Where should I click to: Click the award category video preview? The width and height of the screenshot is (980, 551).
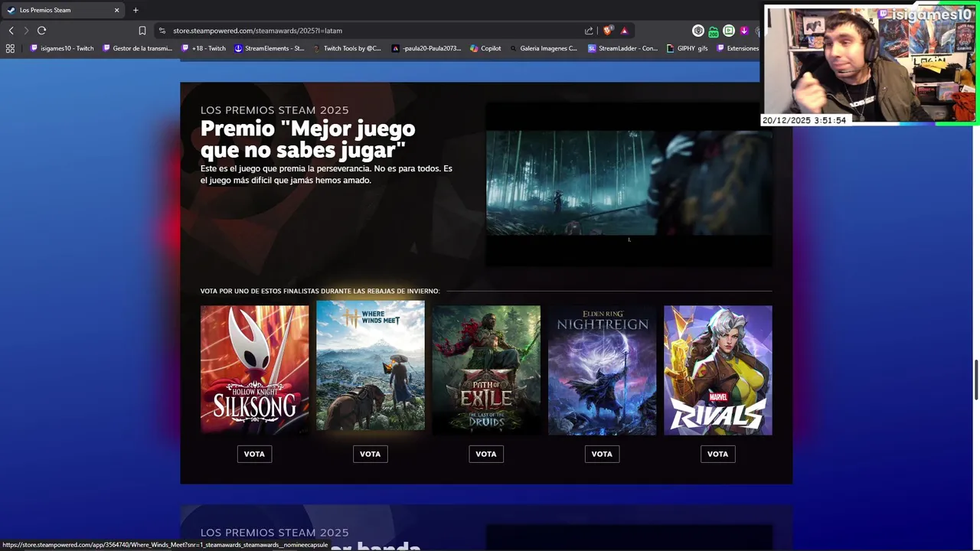coord(629,184)
